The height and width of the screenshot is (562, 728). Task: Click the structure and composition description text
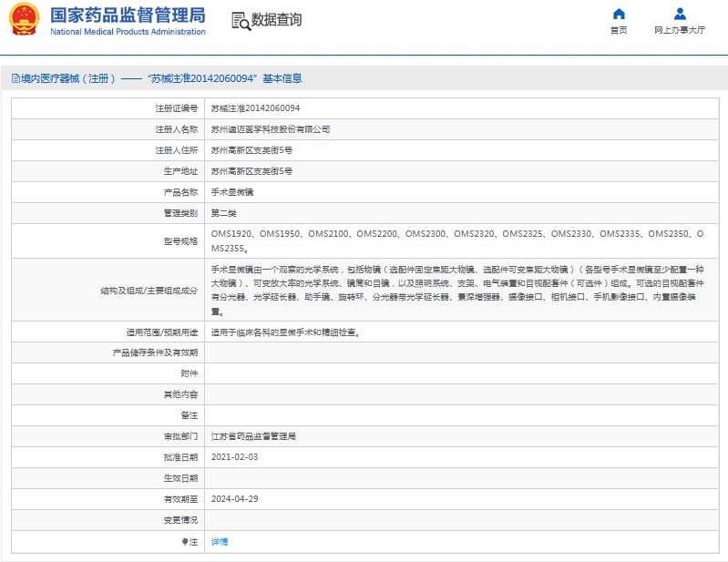457,290
